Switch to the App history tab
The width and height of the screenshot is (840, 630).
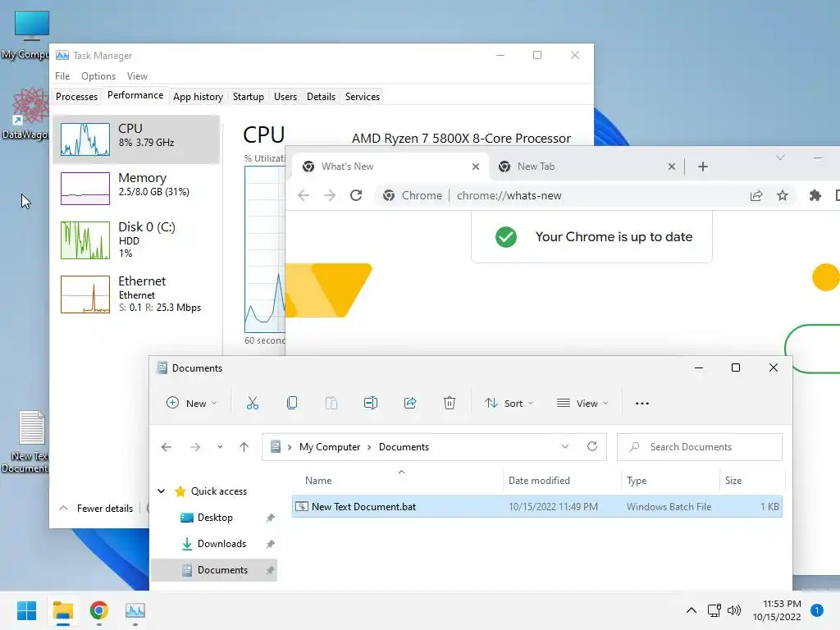tap(198, 97)
